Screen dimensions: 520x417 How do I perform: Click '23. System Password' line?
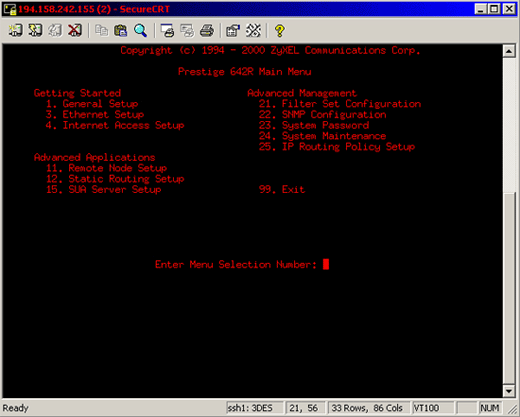pyautogui.click(x=314, y=125)
